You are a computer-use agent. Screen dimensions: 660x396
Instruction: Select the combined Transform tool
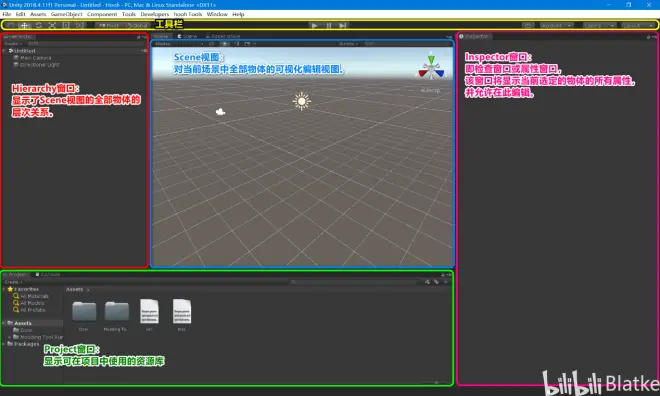[80, 25]
